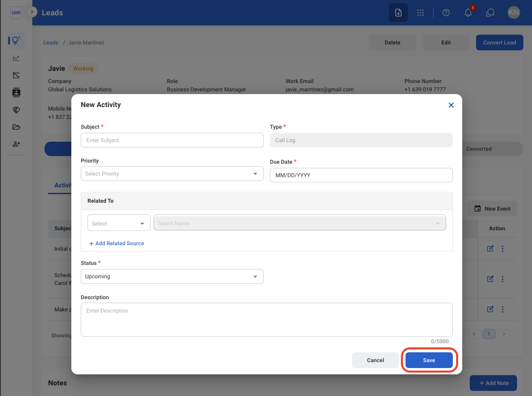Viewport: 532px width, 396px height.
Task: Go to pagination page 1
Action: pyautogui.click(x=489, y=334)
